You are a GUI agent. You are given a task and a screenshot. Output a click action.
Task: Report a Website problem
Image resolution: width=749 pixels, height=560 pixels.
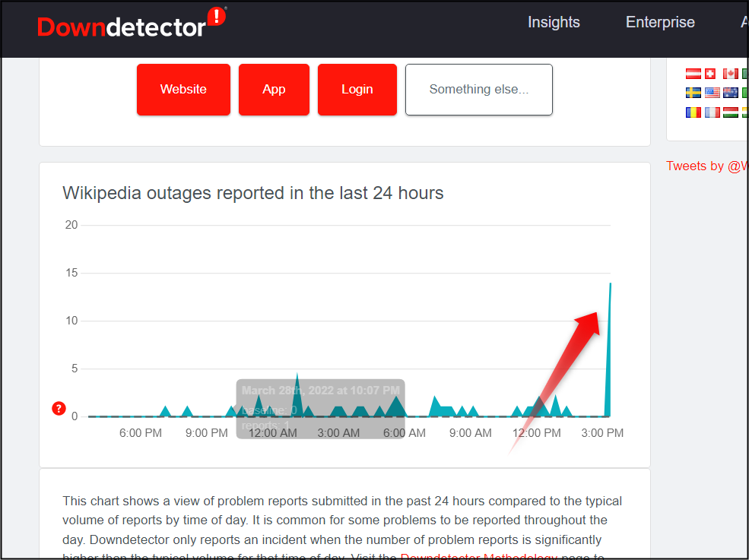[183, 89]
